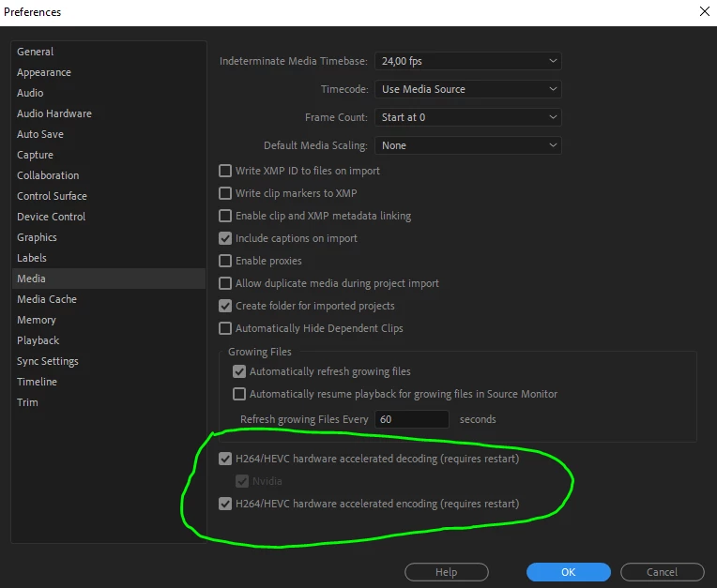Image resolution: width=717 pixels, height=588 pixels.
Task: Confirm preferences with OK
Action: coord(569,572)
